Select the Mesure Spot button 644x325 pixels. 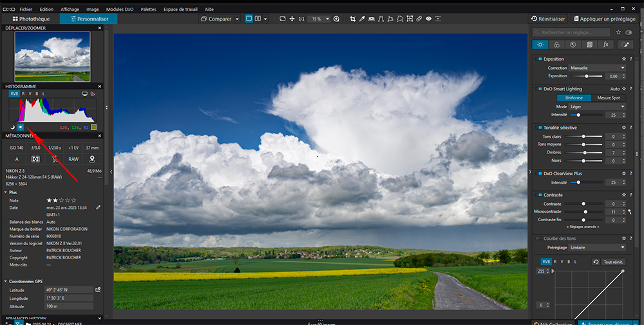(609, 98)
